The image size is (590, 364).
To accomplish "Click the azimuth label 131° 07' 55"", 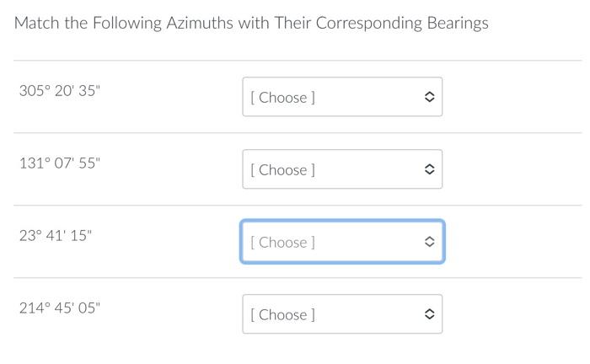I will (x=59, y=163).
